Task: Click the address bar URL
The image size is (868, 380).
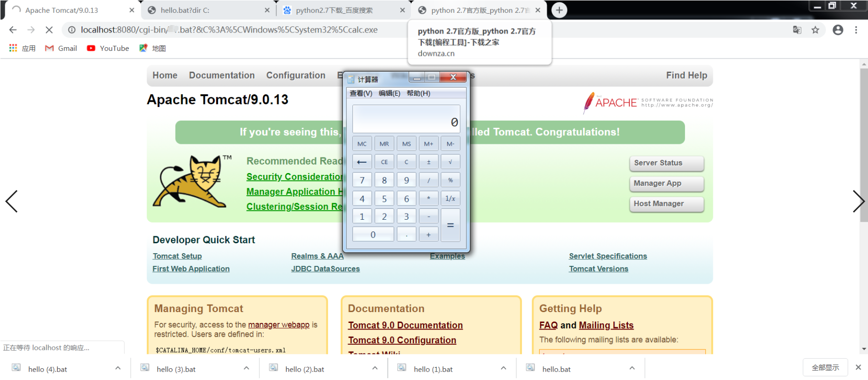Action: [x=229, y=30]
